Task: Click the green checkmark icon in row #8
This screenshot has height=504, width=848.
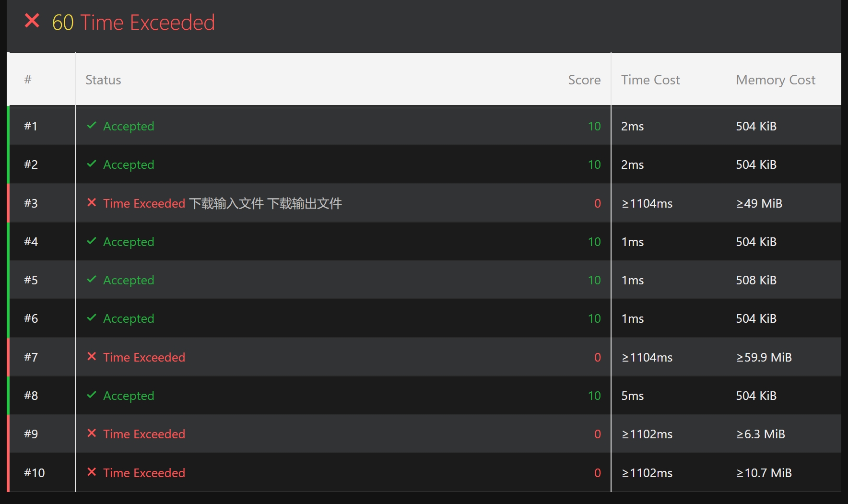Action: 92,395
